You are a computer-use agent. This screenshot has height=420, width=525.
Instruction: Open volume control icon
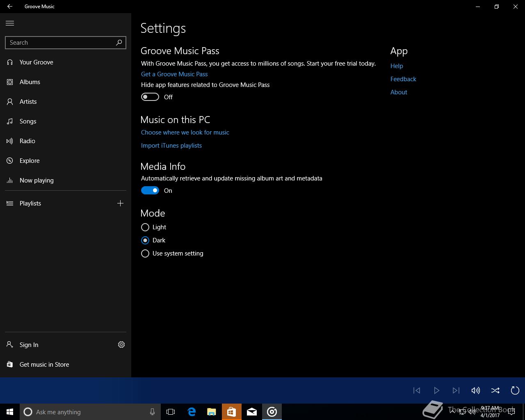(x=476, y=390)
